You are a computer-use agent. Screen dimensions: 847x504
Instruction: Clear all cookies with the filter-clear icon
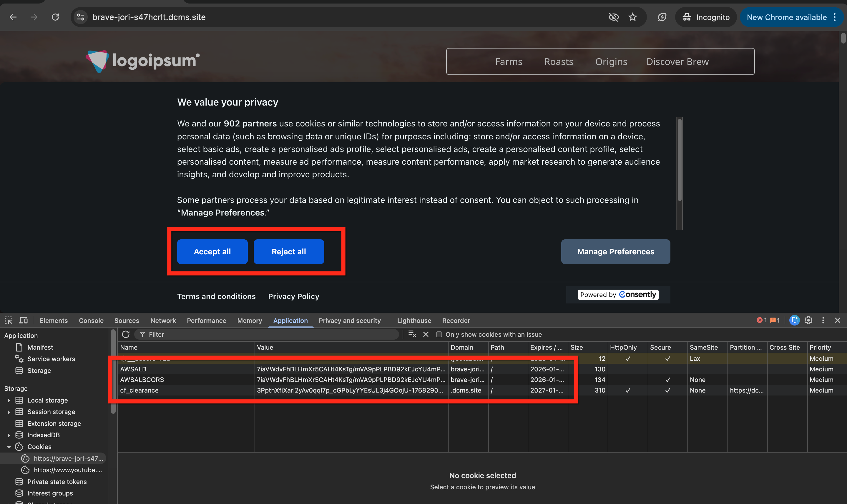pos(412,334)
